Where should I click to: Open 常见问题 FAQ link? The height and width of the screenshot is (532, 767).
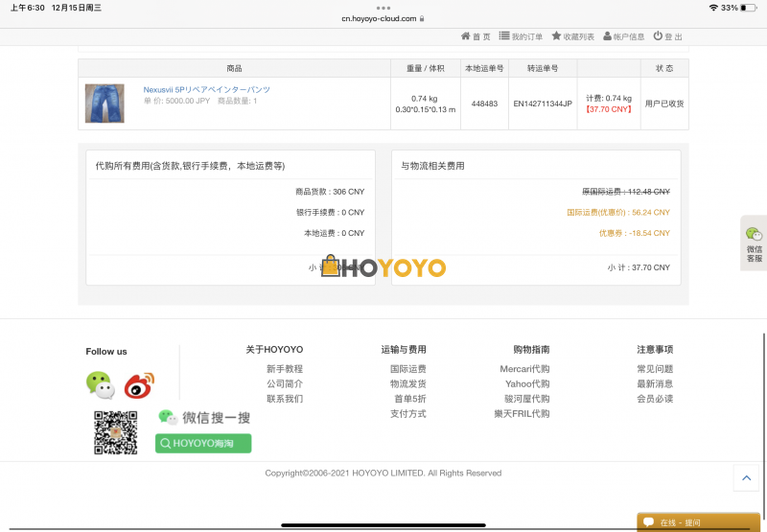click(655, 369)
